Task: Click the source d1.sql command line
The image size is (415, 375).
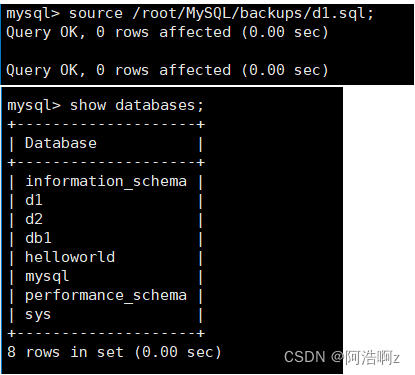Action: click(x=190, y=14)
